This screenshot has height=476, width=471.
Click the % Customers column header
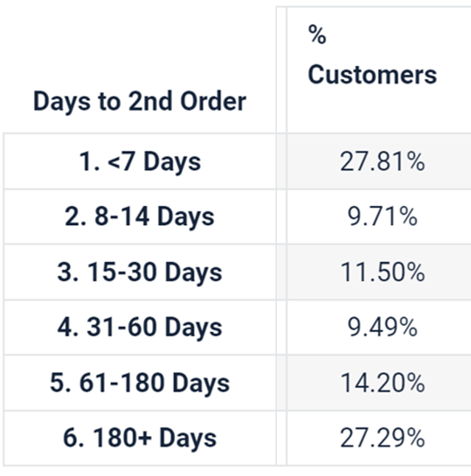click(372, 55)
